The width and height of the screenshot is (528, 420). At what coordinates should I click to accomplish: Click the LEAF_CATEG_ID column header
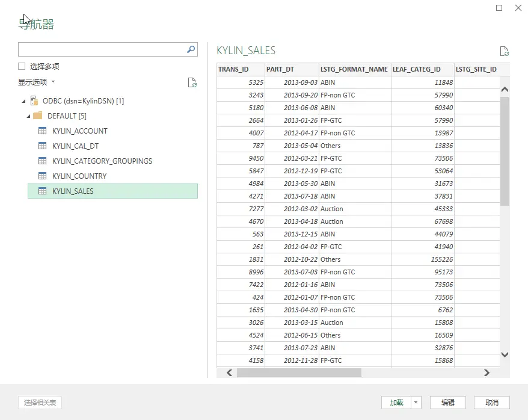[423, 69]
